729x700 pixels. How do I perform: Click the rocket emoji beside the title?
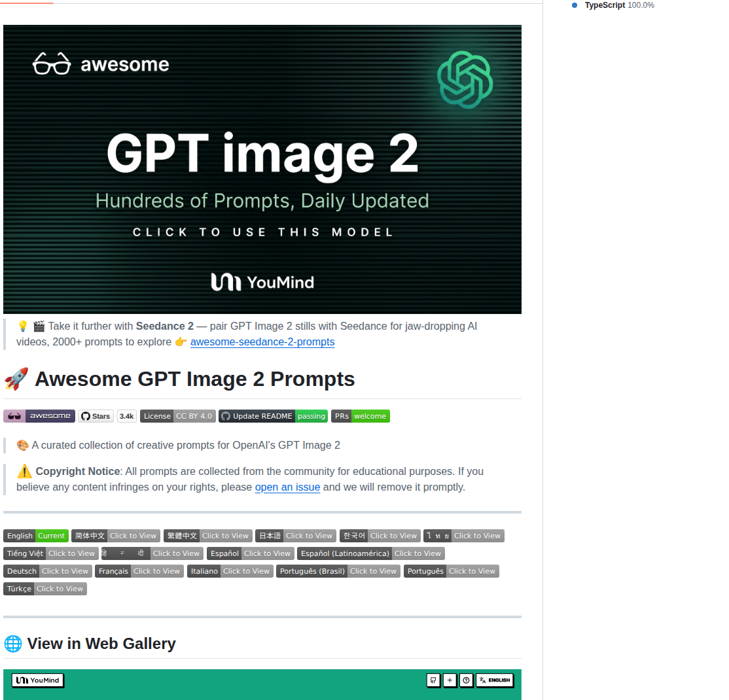click(16, 379)
